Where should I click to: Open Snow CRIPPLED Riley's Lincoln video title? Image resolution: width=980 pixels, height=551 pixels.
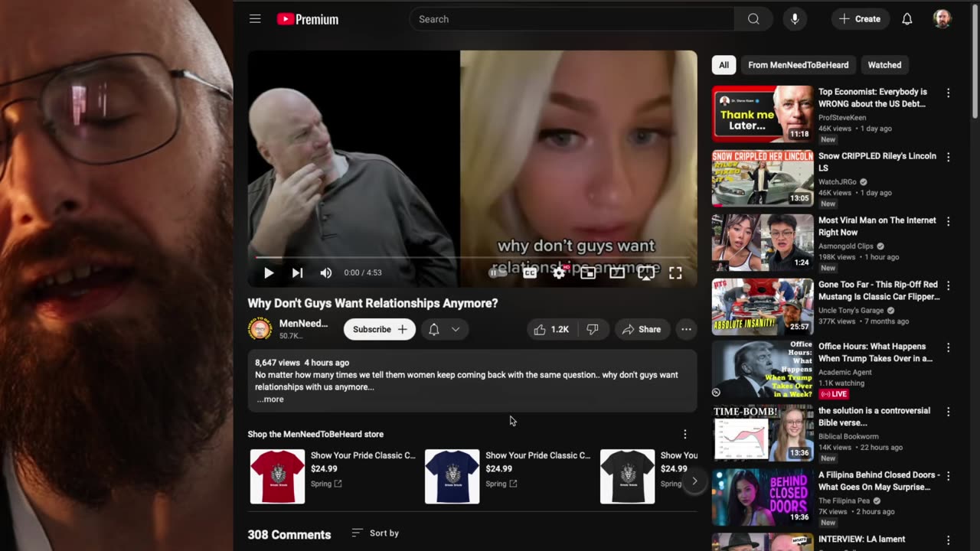coord(877,161)
